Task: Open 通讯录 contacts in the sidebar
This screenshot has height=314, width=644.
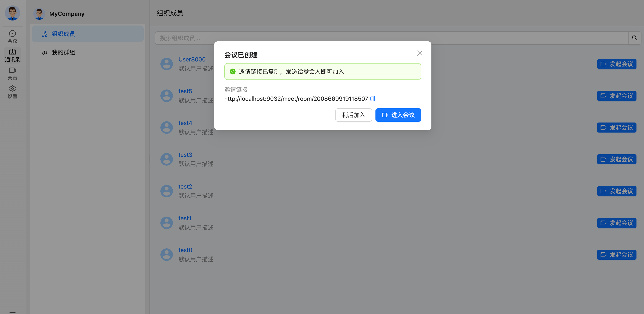Action: [x=12, y=55]
